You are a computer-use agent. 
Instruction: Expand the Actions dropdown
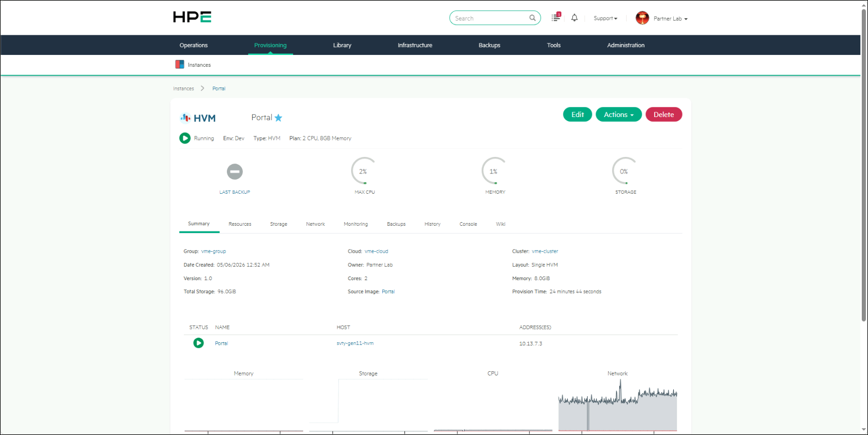click(x=618, y=114)
